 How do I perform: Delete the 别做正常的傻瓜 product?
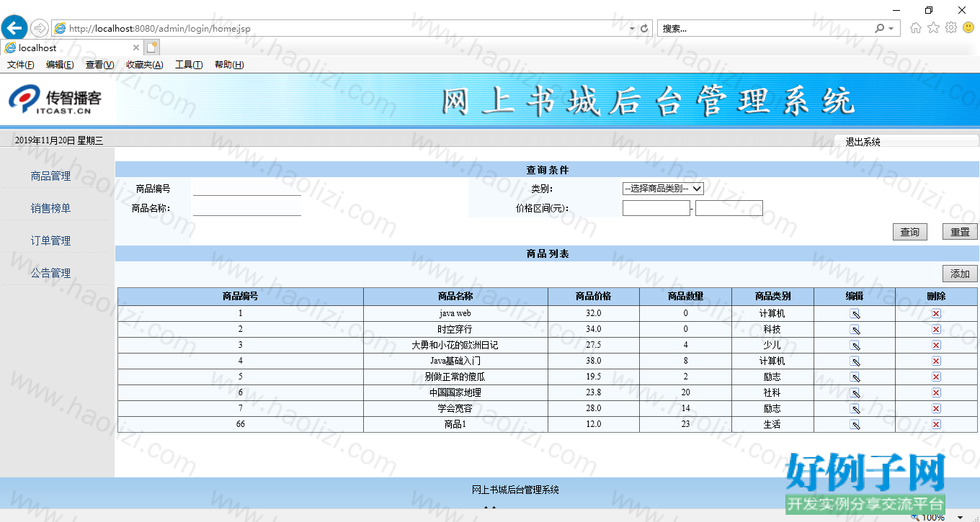[x=936, y=377]
